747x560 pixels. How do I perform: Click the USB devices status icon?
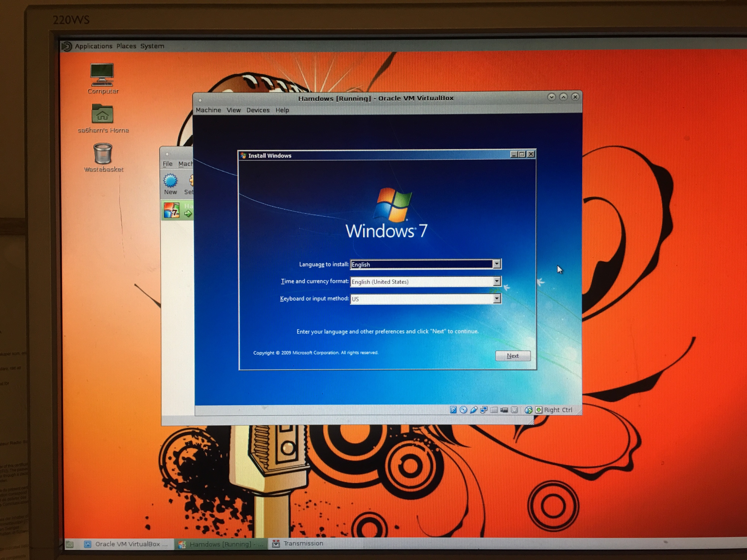point(473,410)
